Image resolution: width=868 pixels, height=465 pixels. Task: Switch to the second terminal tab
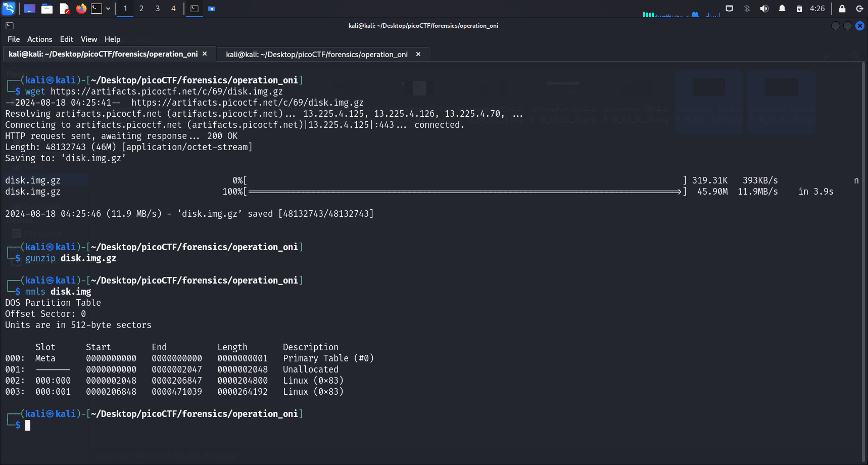(317, 55)
